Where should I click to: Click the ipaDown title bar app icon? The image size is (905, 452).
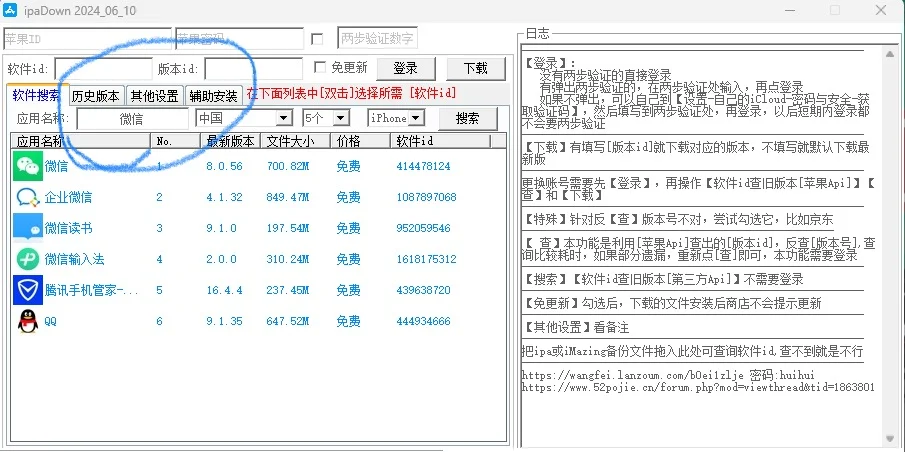[x=12, y=10]
